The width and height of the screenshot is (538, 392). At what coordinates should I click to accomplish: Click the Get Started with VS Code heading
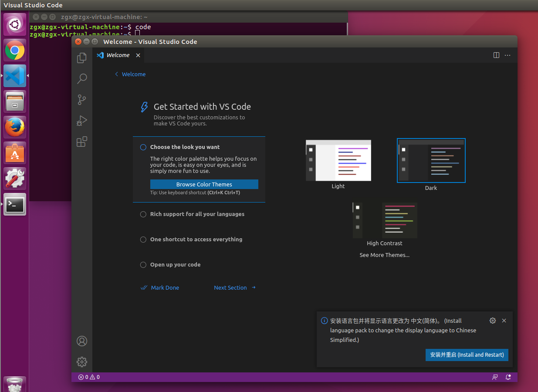202,107
